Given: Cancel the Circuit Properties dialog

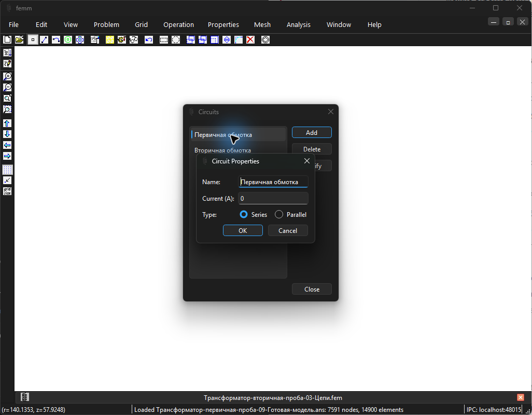Looking at the screenshot, I should coord(288,230).
